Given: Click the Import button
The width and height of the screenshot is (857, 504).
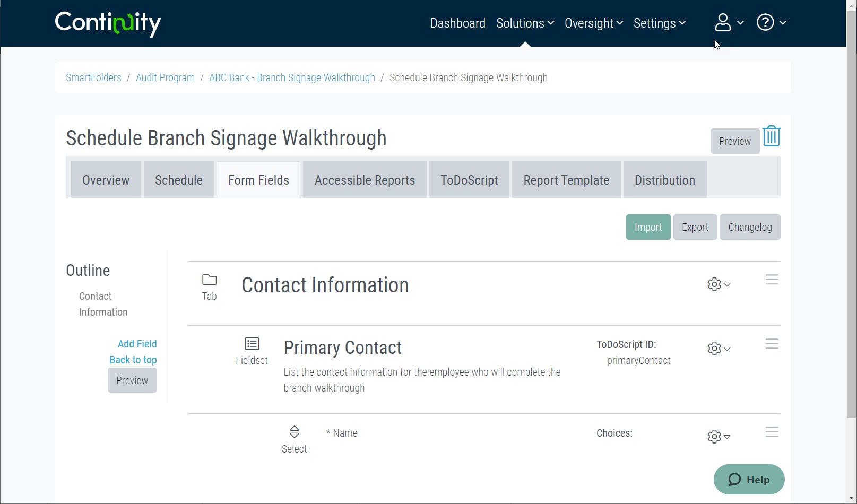Looking at the screenshot, I should (x=648, y=227).
